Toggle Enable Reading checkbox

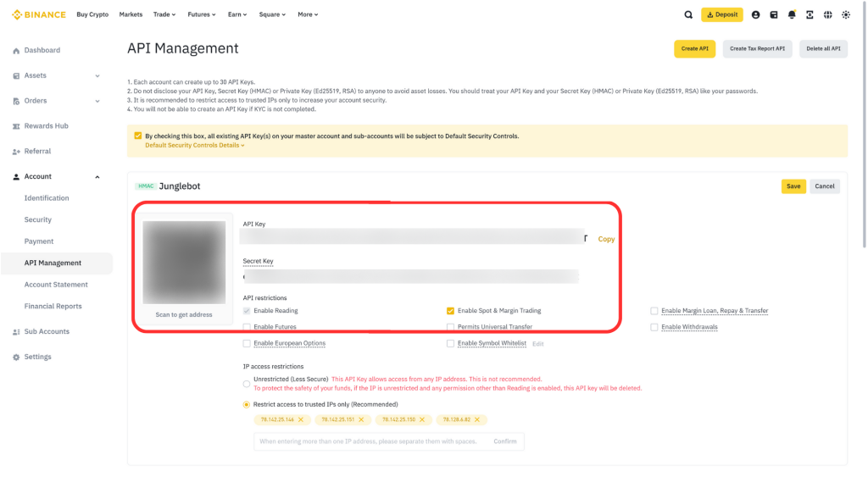(x=247, y=311)
